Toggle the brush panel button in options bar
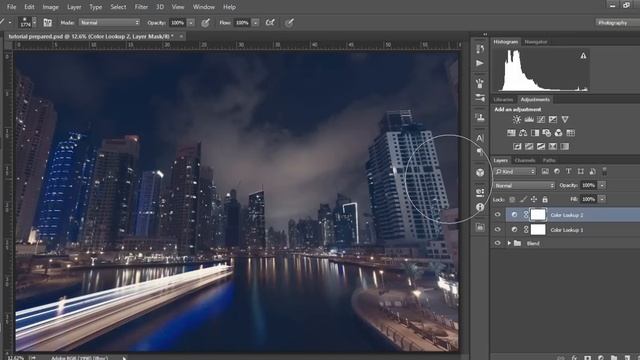Image resolution: width=640 pixels, height=360 pixels. pos(48,23)
